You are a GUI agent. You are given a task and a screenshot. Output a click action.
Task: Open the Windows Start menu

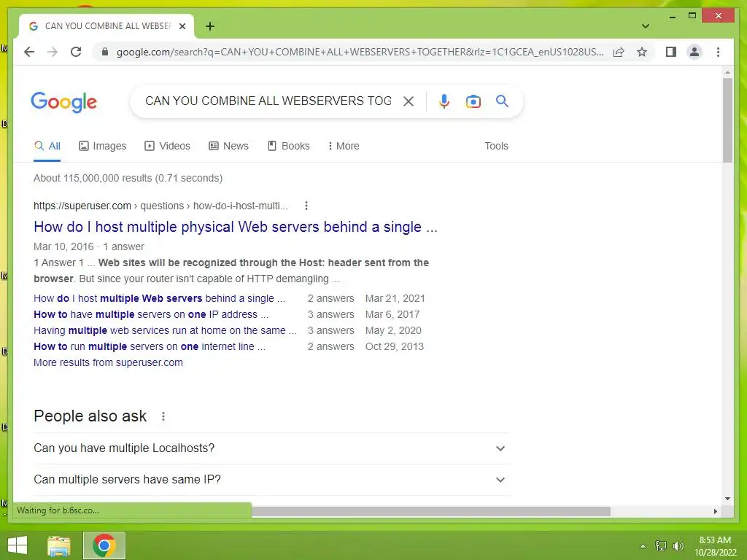(18, 545)
